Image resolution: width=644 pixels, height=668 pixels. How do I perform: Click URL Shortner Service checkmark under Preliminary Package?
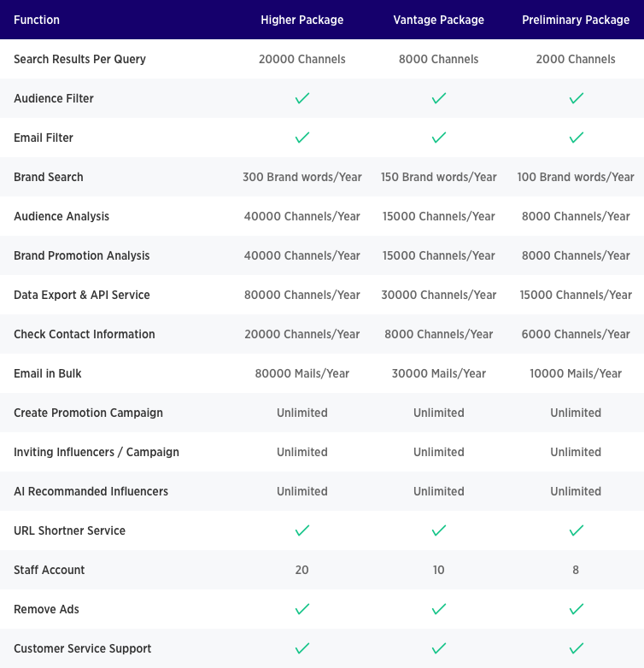pyautogui.click(x=576, y=530)
